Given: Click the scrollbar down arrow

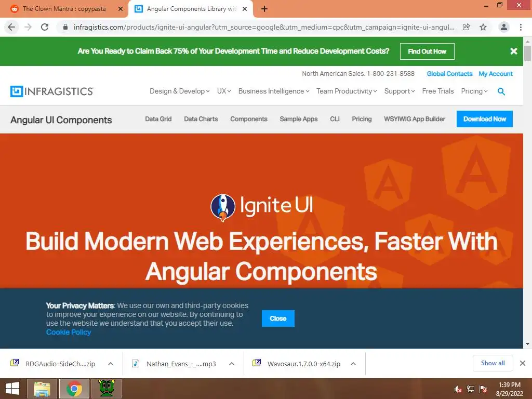Looking at the screenshot, I should (x=527, y=344).
